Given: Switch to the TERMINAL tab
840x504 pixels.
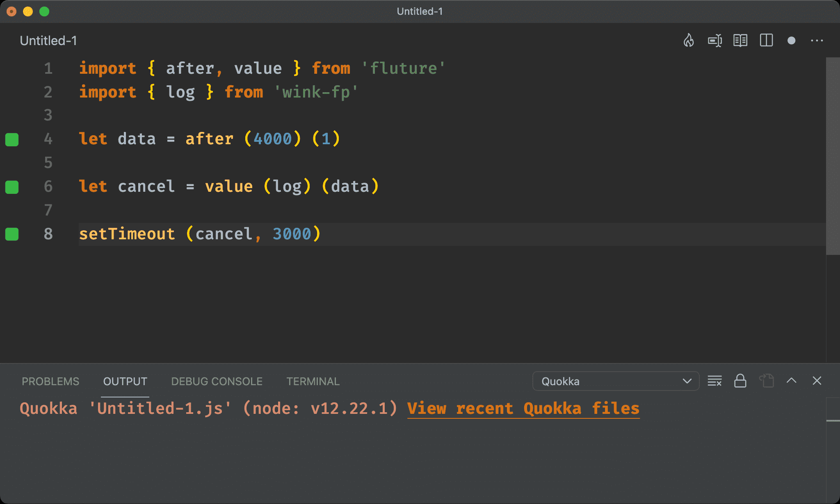Looking at the screenshot, I should pos(312,381).
